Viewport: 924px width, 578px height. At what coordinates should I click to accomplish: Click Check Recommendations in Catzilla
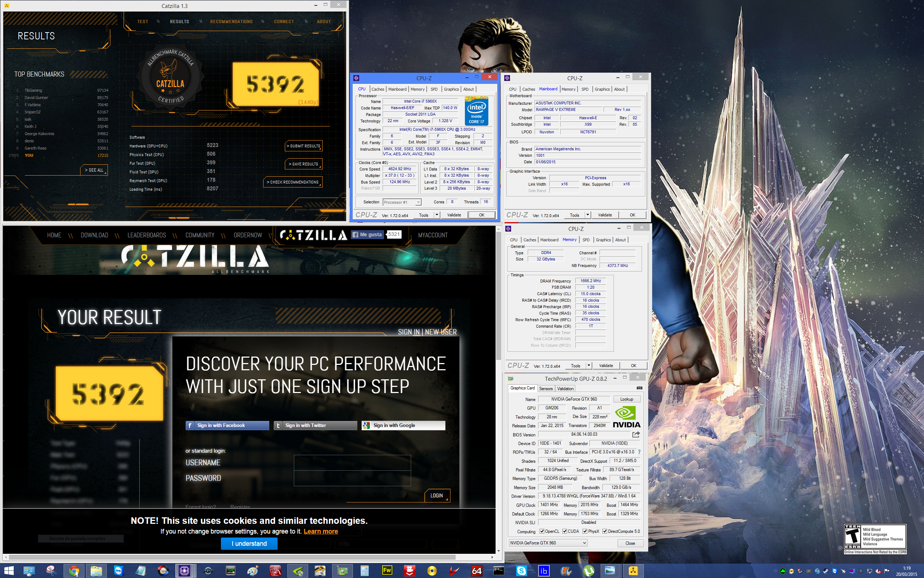292,182
